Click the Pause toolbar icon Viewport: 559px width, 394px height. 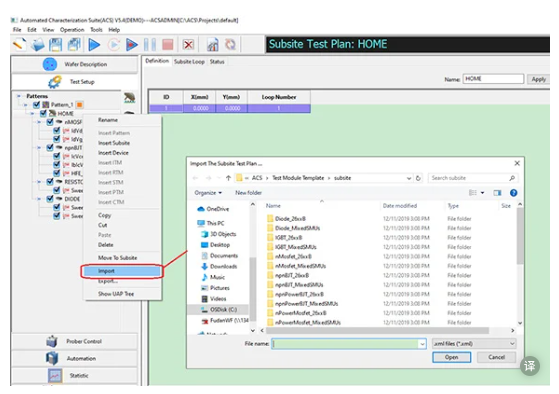point(150,45)
